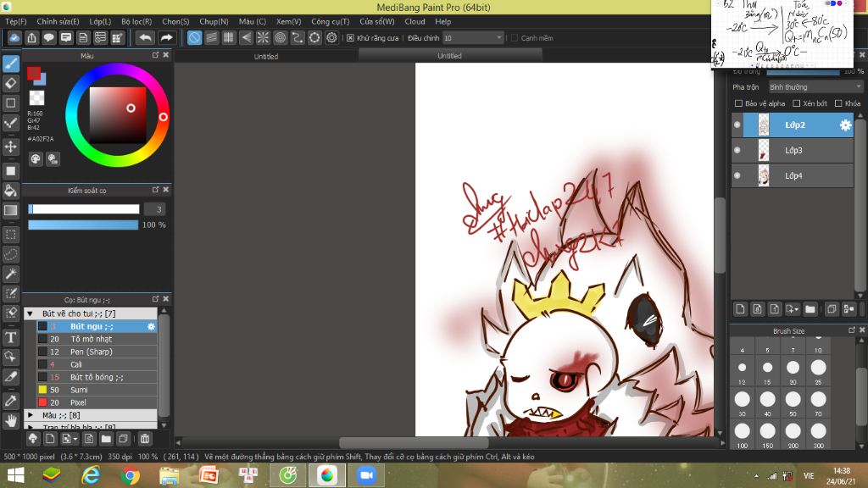Show hidden system tray icons arrow

pos(756,476)
